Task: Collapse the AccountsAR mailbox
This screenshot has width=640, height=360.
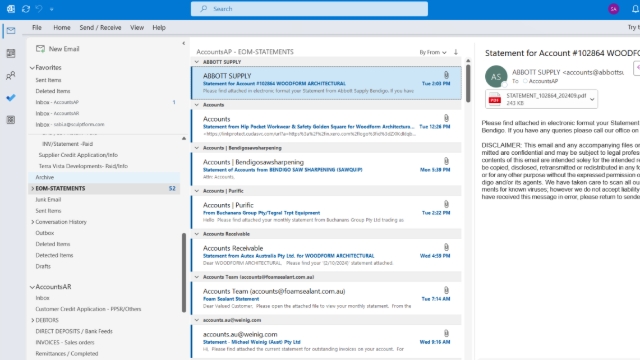Action: 32,287
